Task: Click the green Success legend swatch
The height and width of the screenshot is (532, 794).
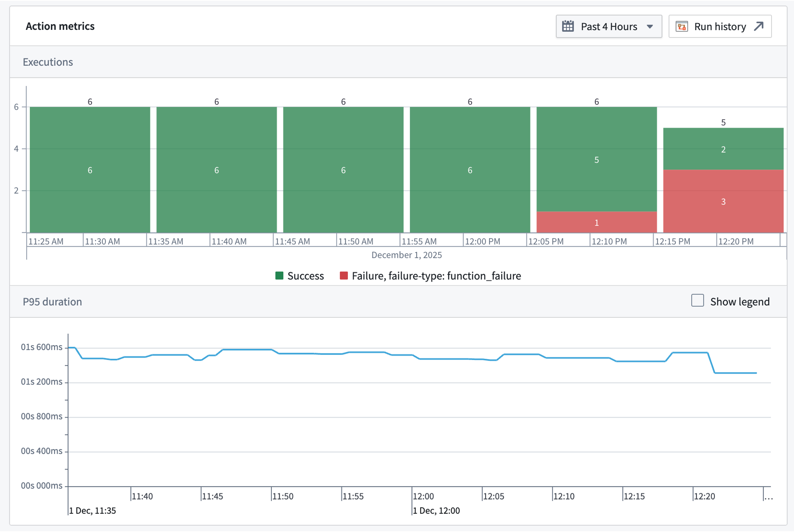Action: [x=279, y=276]
